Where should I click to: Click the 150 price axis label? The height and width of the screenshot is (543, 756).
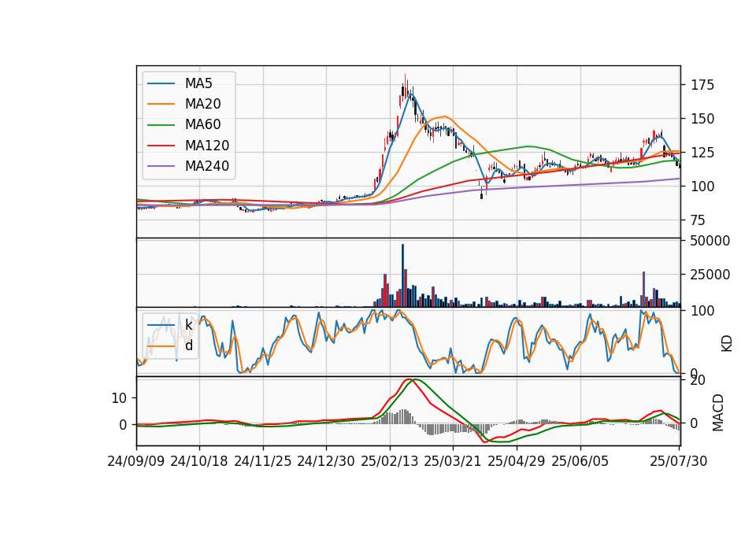tap(702, 119)
